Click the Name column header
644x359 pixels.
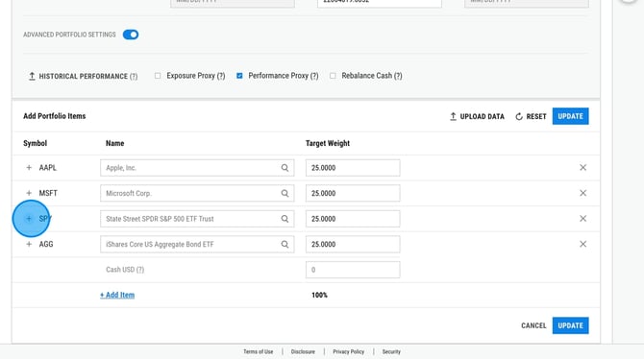pyautogui.click(x=114, y=143)
